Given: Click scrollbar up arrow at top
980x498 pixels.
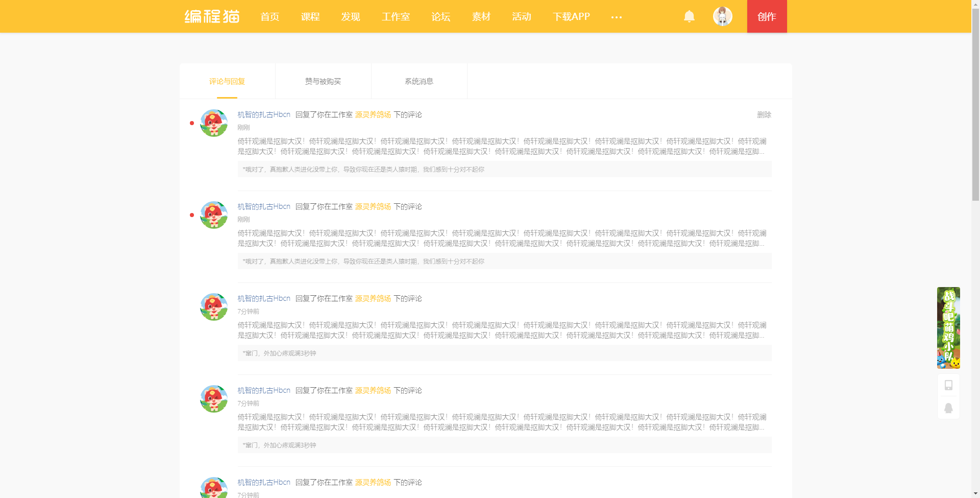Looking at the screenshot, I should pos(975,4).
